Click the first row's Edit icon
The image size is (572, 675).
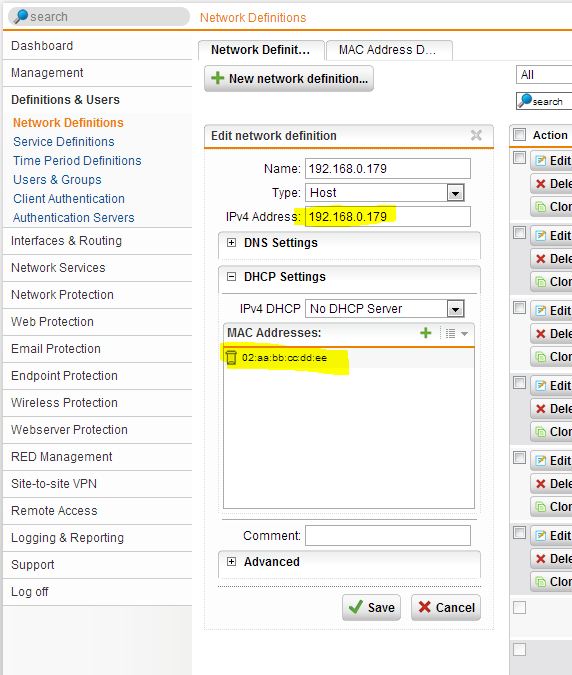(x=540, y=161)
